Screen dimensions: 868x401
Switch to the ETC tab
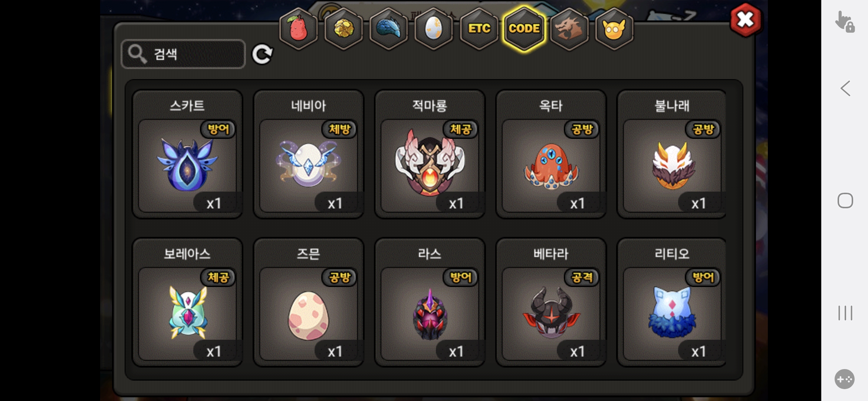tap(479, 29)
